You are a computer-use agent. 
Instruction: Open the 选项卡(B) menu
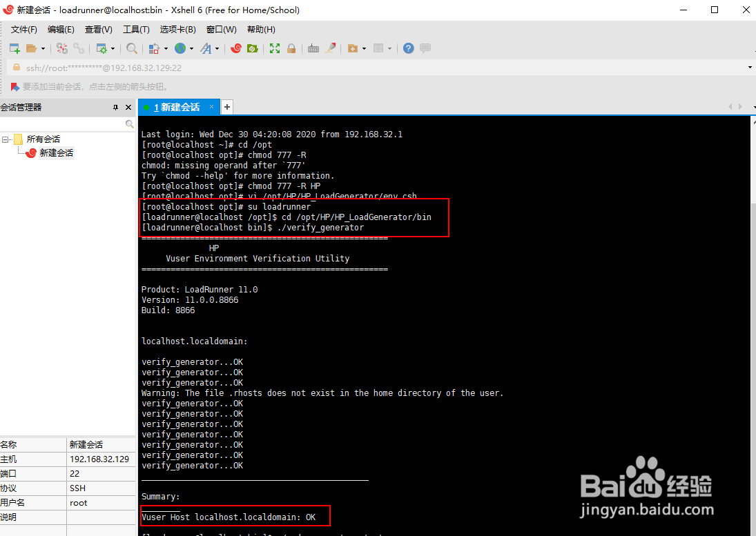178,30
